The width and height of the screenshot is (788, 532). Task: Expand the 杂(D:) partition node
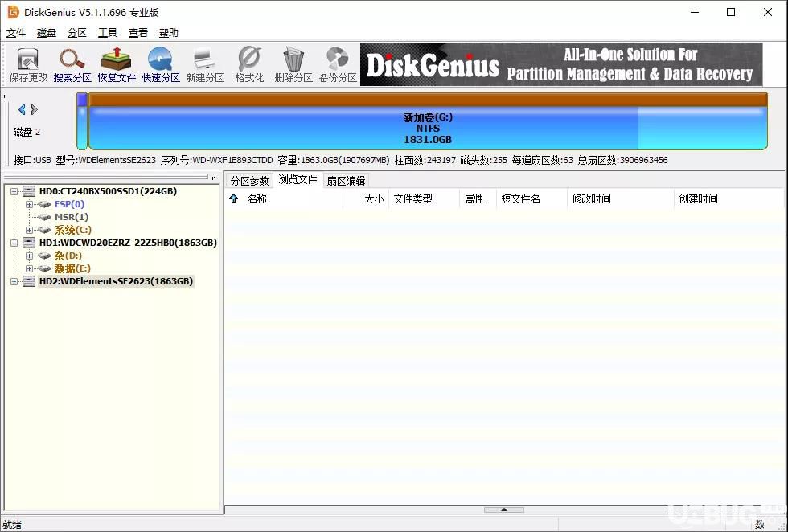point(29,256)
